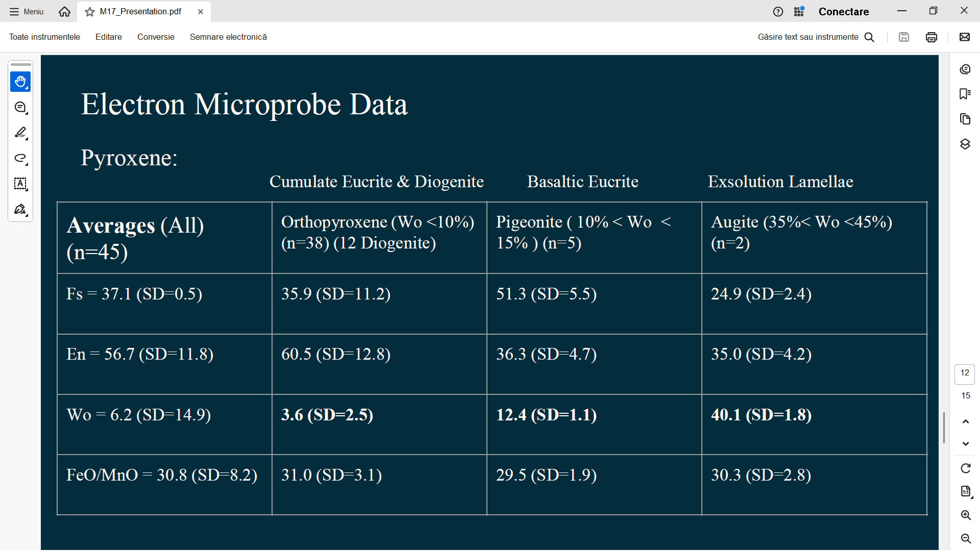Open the Meniu hamburger menu
Image resolution: width=980 pixels, height=551 pixels.
click(27, 11)
